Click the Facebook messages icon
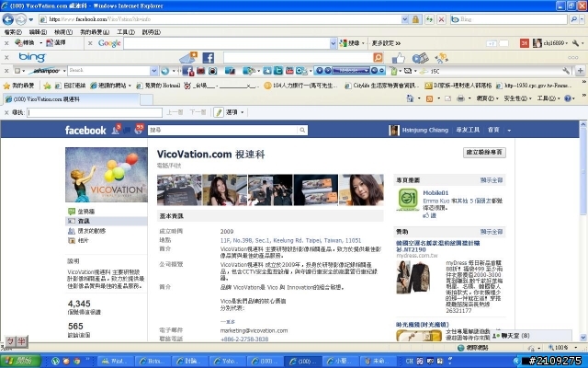The image size is (588, 368). pos(127,131)
